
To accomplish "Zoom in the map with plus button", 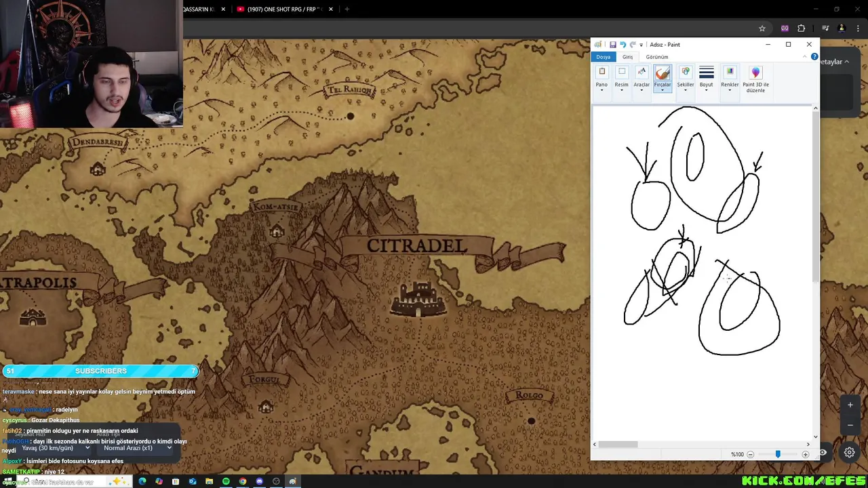I will pyautogui.click(x=850, y=405).
